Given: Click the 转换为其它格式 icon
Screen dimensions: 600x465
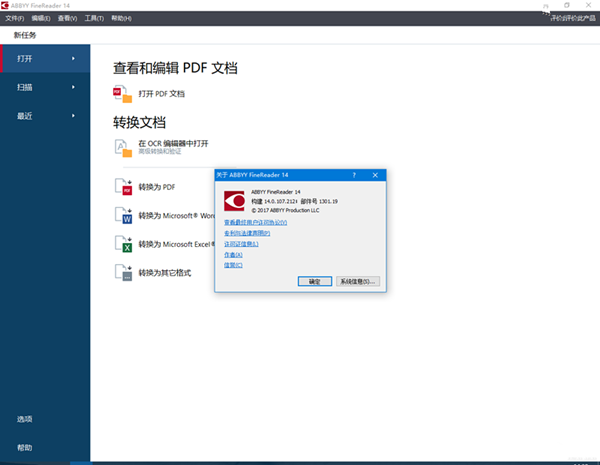Looking at the screenshot, I should [123, 272].
